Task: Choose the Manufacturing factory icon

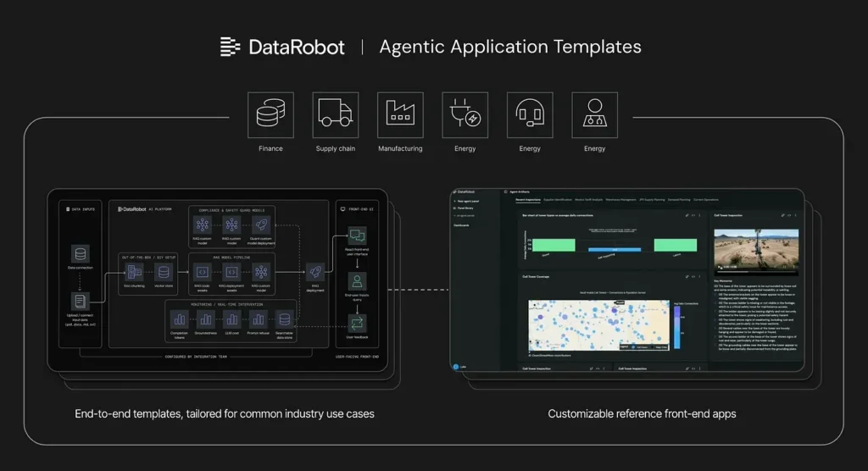Action: [x=400, y=115]
